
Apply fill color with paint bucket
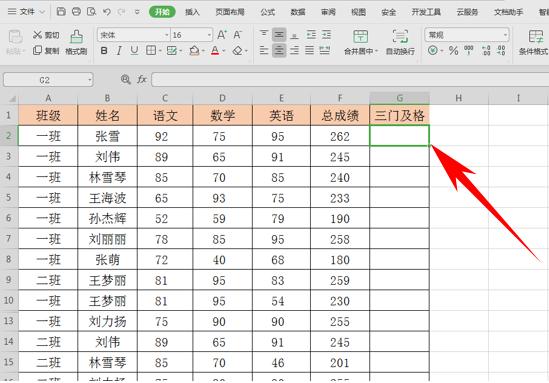[194, 51]
